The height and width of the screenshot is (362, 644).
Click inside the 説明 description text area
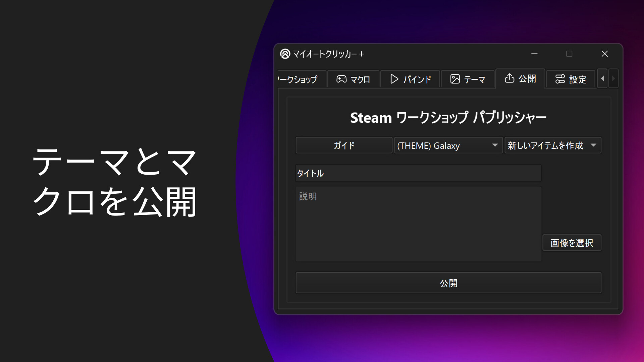coord(418,224)
